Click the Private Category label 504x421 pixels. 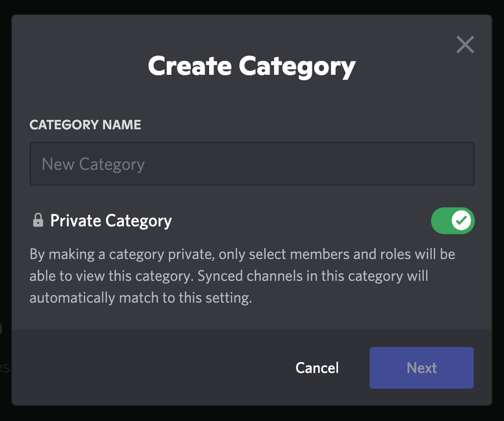pyautogui.click(x=111, y=221)
